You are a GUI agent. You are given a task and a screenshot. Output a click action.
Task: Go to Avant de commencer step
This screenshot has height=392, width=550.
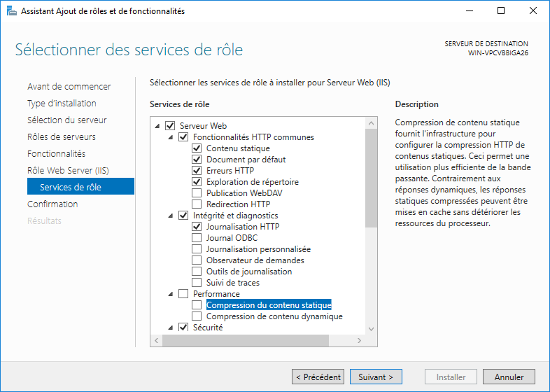coord(69,87)
